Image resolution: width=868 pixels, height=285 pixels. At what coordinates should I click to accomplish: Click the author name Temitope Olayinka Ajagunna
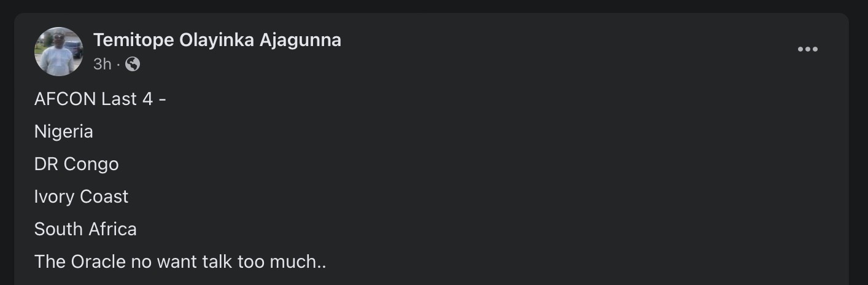[x=217, y=41]
